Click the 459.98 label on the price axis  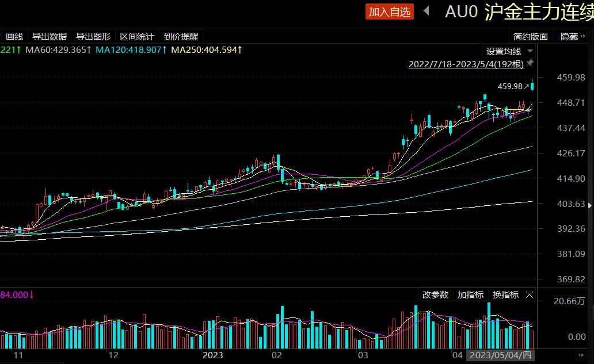coord(570,78)
